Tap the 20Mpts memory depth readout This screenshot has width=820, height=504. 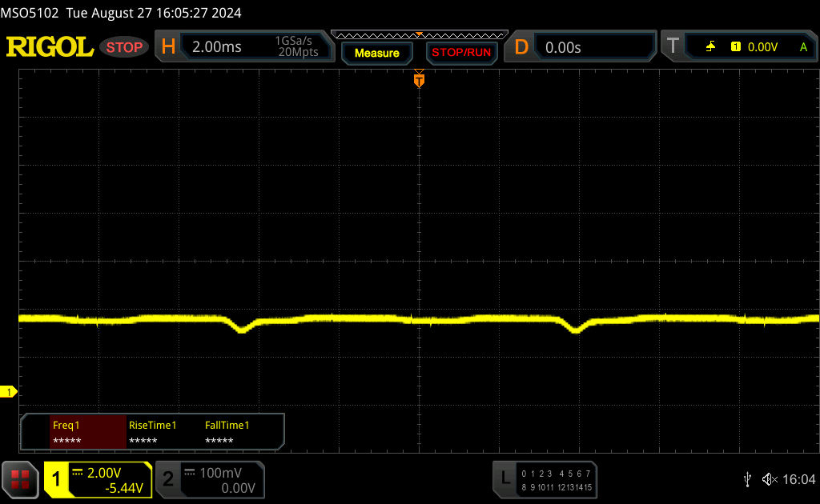pyautogui.click(x=298, y=52)
